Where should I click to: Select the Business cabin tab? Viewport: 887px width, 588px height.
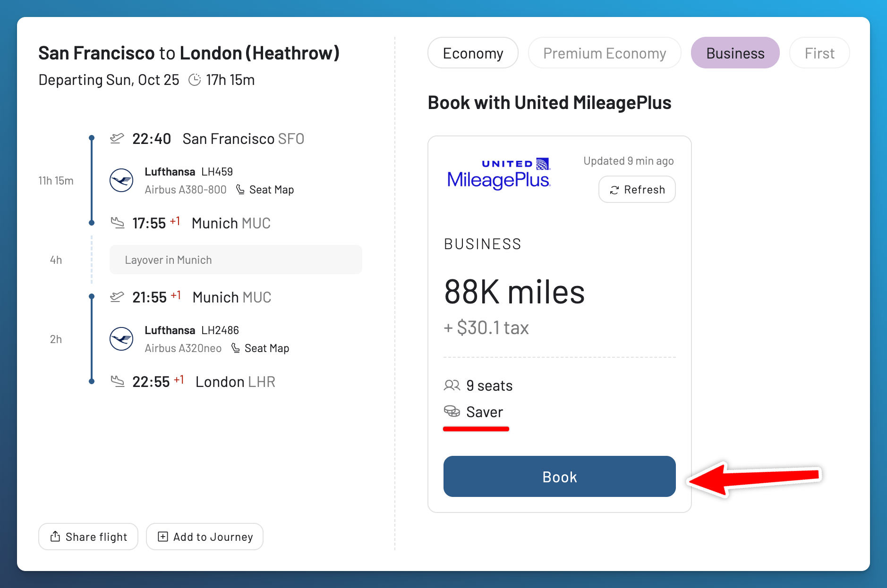coord(735,53)
